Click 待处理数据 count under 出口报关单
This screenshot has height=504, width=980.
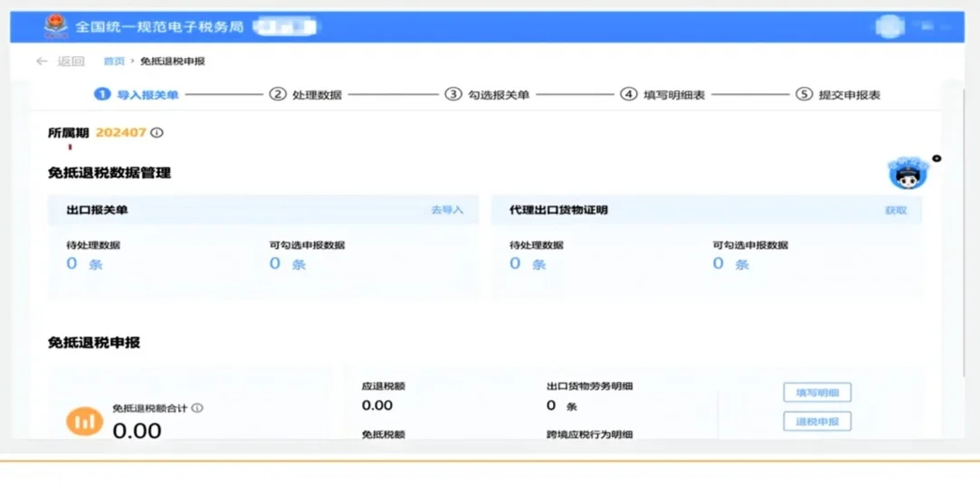84,264
